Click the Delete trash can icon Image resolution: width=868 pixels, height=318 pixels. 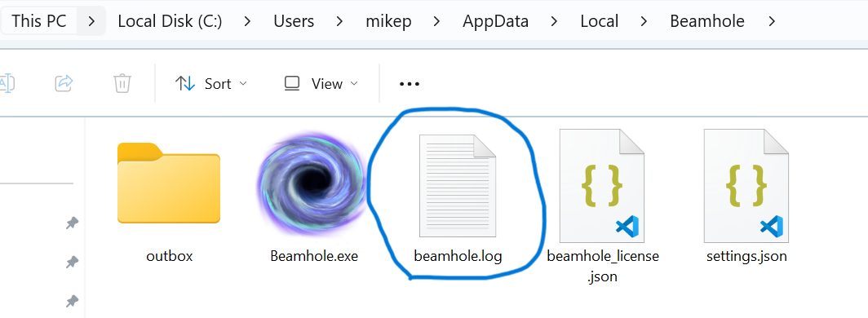[122, 83]
